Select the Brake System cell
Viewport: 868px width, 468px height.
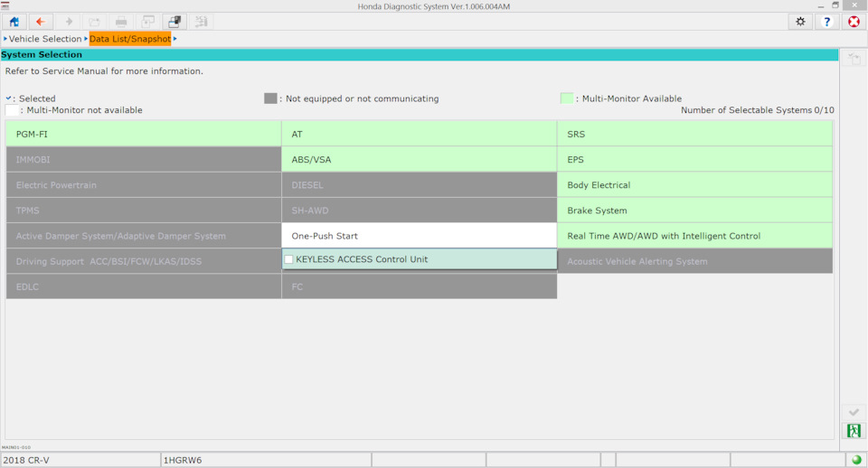pyautogui.click(x=694, y=211)
